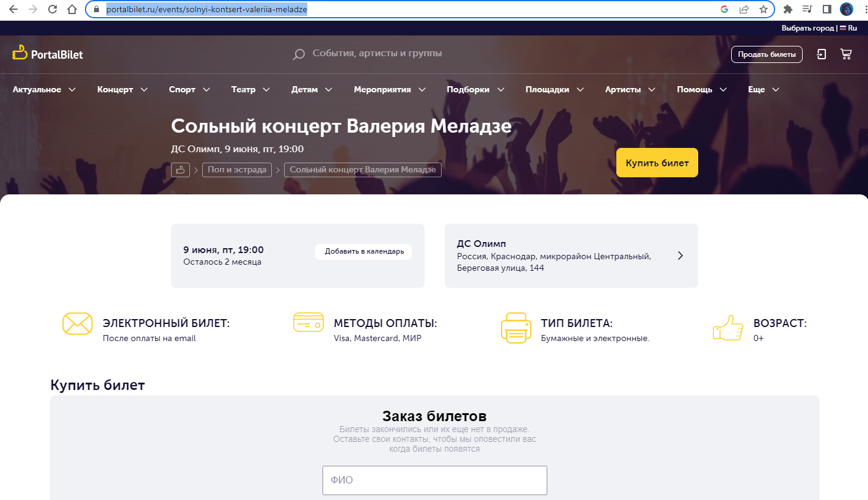Viewport: 868px width, 500px height.
Task: Click Выбрать город link
Action: (808, 28)
